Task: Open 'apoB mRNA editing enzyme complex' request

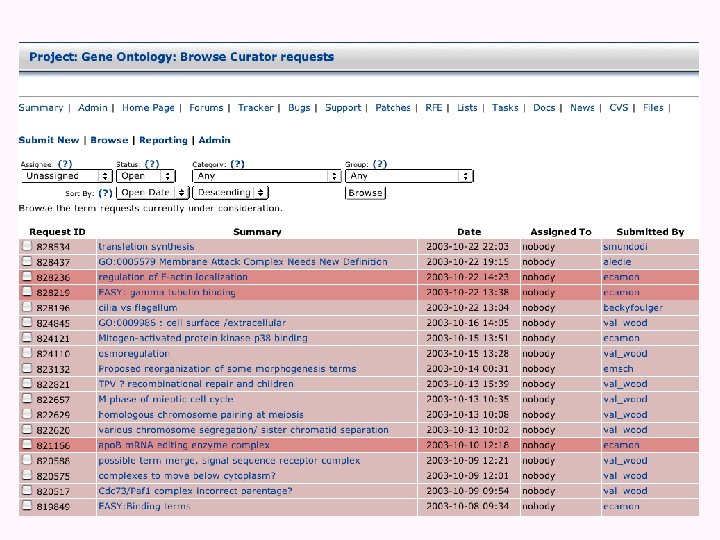Action: coord(184,445)
